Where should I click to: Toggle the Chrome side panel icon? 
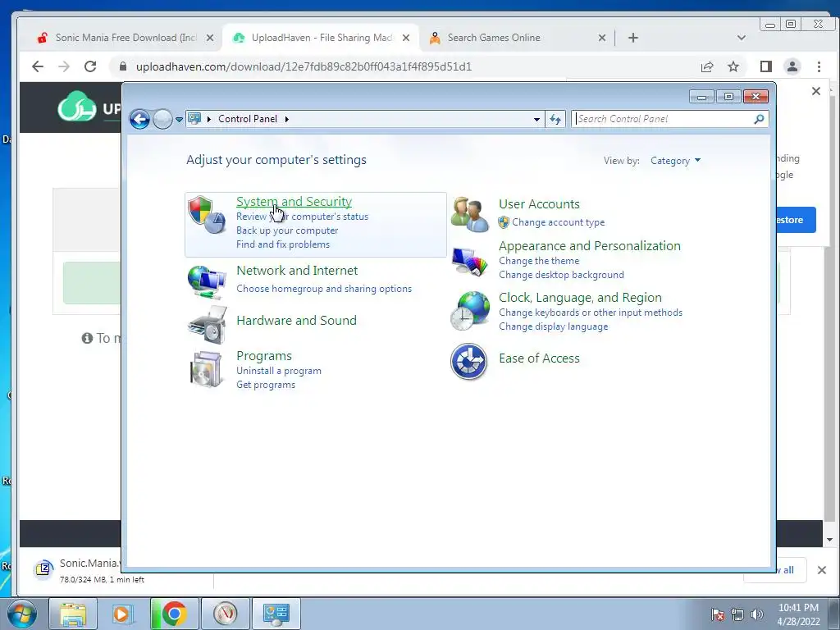tap(766, 66)
